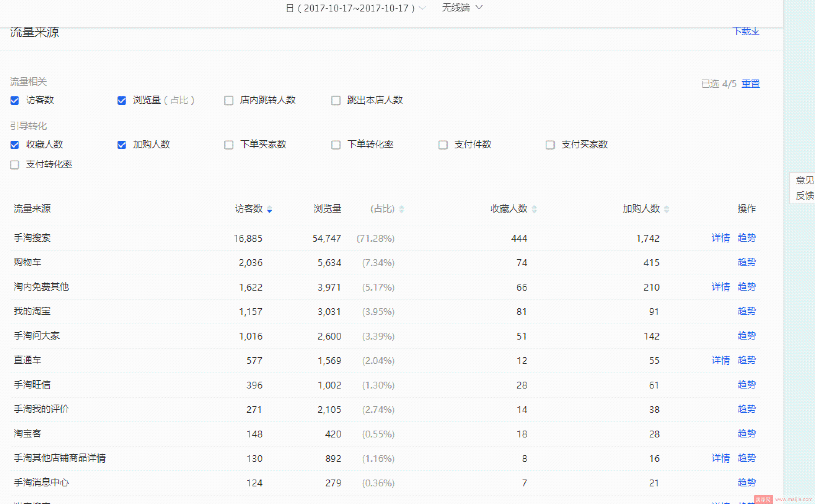Screen dimensions: 815x504
Task: Click add-to-cart value 1,742
Action: click(648, 238)
